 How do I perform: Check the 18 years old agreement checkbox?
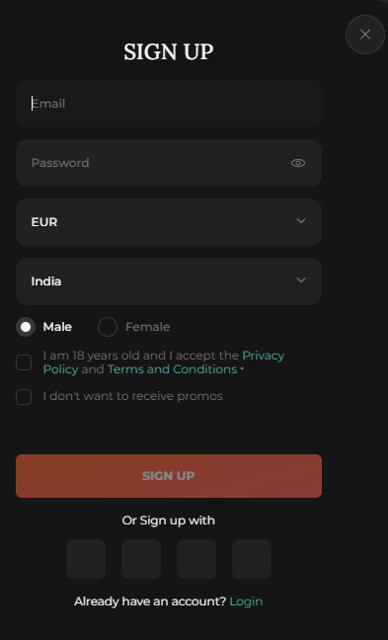click(x=24, y=362)
